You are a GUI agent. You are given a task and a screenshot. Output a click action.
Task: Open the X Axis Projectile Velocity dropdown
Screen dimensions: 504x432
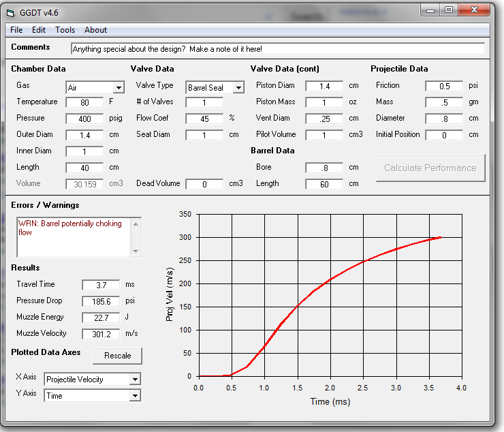tap(135, 380)
